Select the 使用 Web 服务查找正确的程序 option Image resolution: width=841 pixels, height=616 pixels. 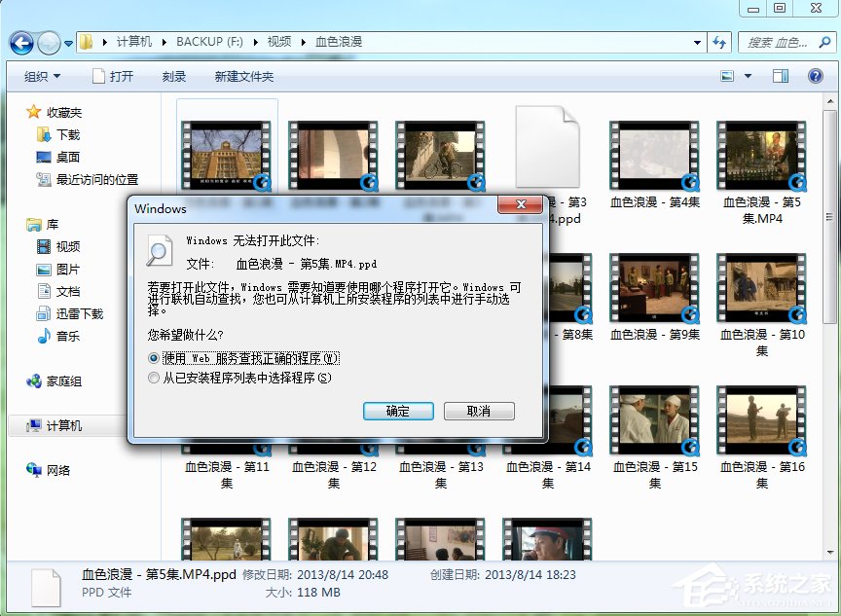coord(154,358)
